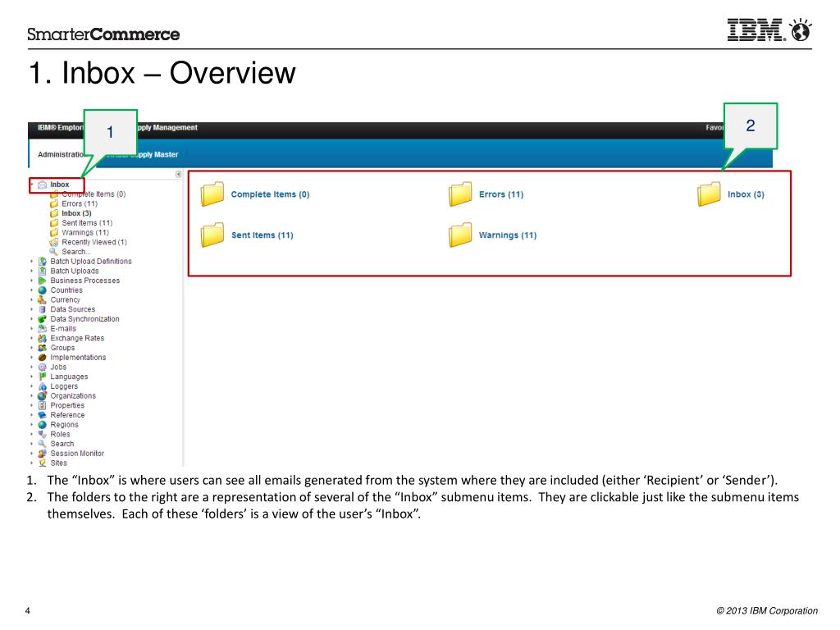Click the E-mails icon in sidebar
The width and height of the screenshot is (840, 630).
pos(43,329)
